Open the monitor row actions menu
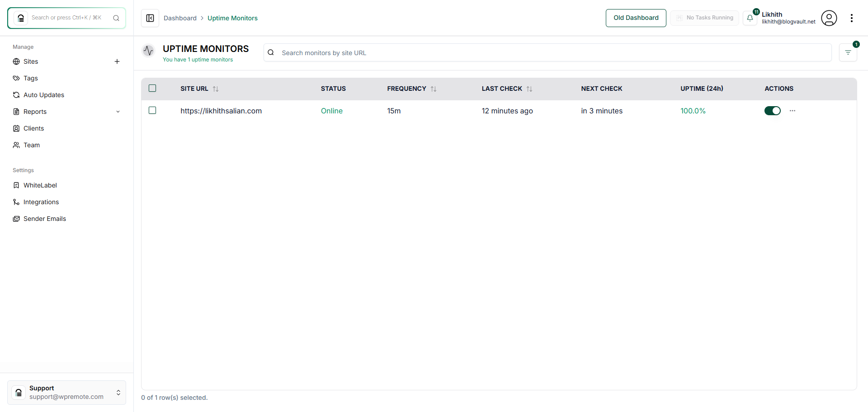The width and height of the screenshot is (868, 412). point(792,110)
